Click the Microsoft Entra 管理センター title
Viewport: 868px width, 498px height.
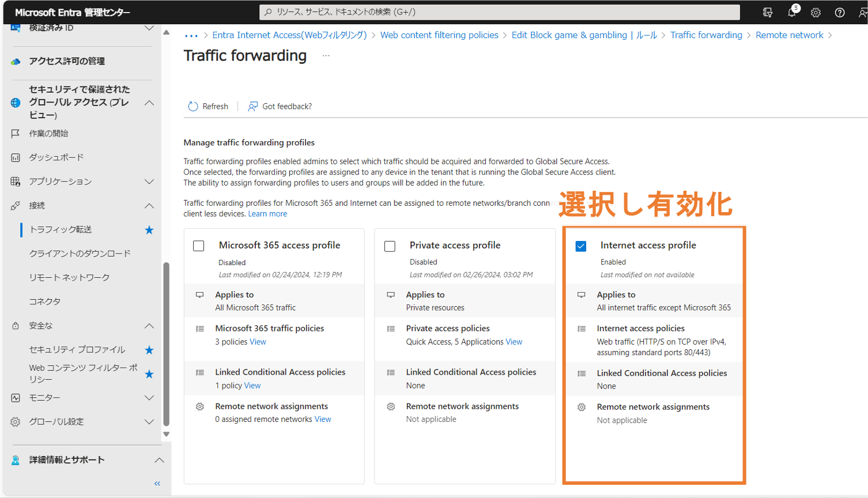coord(73,12)
